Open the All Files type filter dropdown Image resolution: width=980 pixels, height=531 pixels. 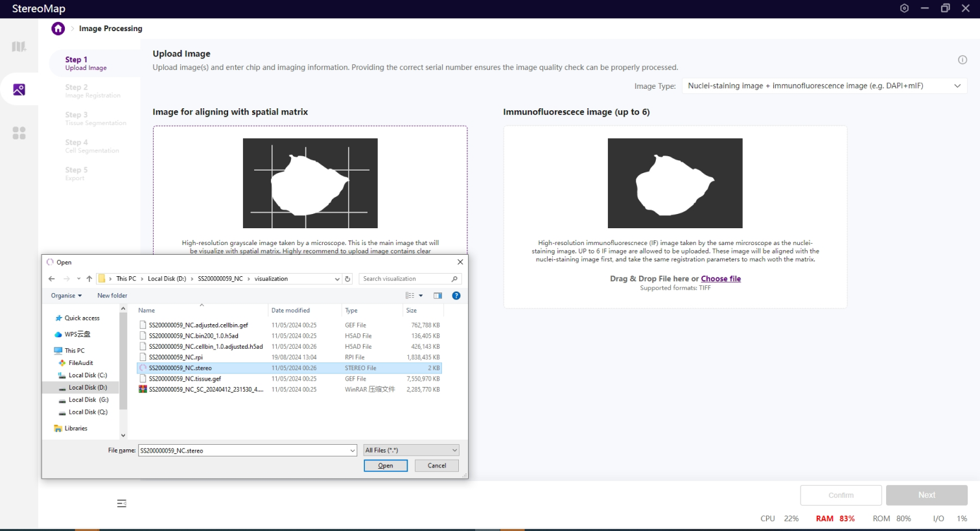coord(411,450)
